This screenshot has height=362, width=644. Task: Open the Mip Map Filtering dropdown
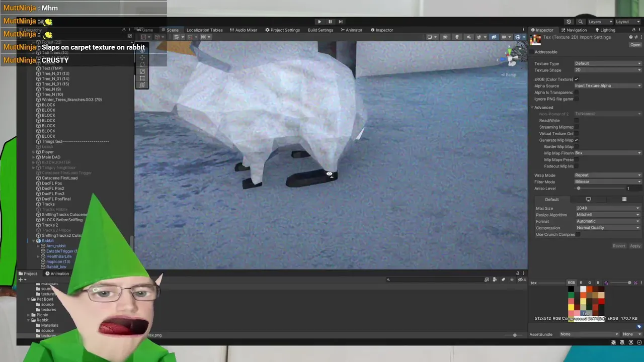point(608,153)
